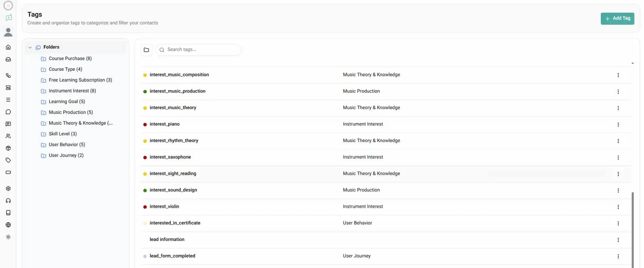
Task: Click the folder view button beside search
Action: click(x=147, y=50)
